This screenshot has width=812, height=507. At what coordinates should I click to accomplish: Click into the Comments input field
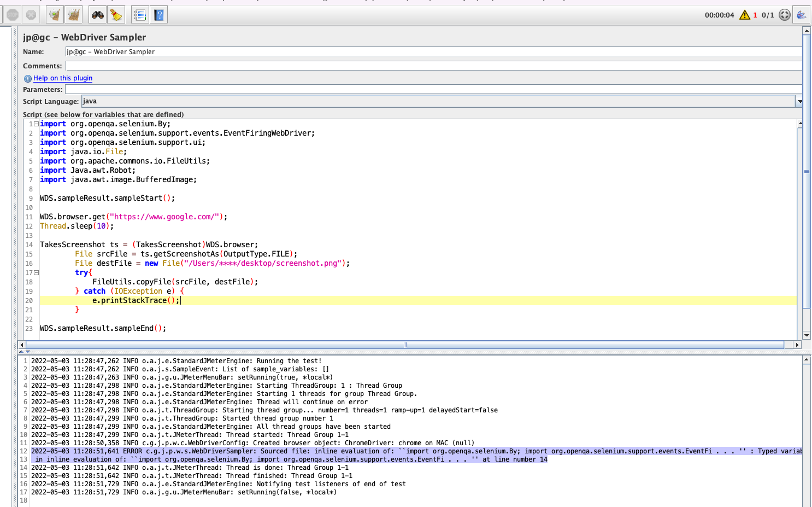pos(433,66)
